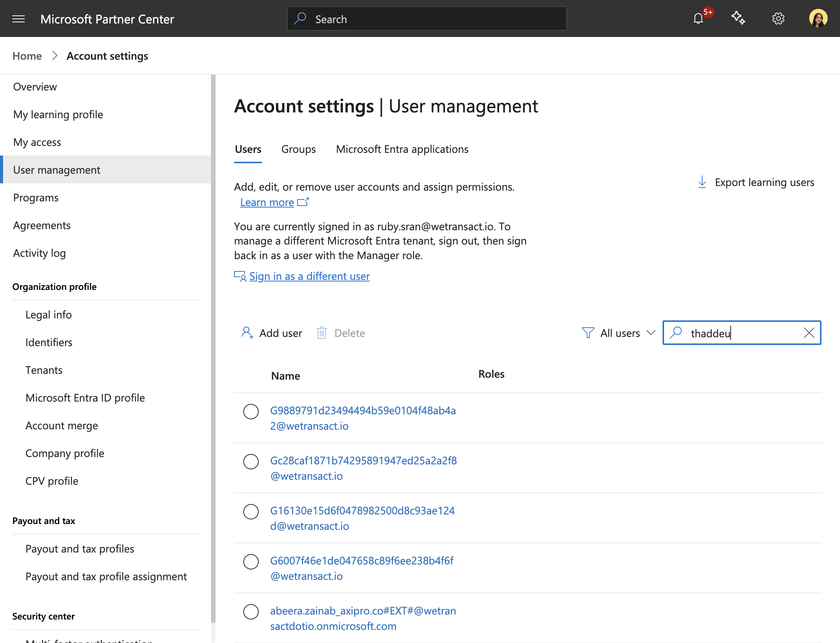Open My access in sidebar
The image size is (840, 643).
37,142
